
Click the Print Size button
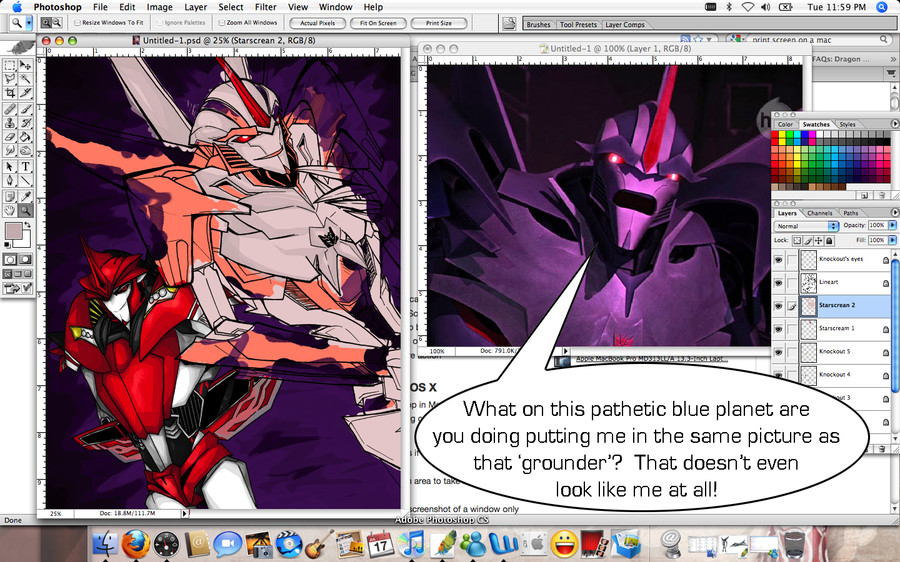tap(439, 23)
